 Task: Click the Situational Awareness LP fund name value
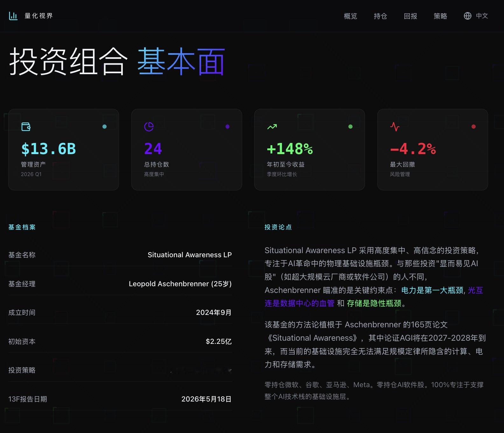coord(190,255)
